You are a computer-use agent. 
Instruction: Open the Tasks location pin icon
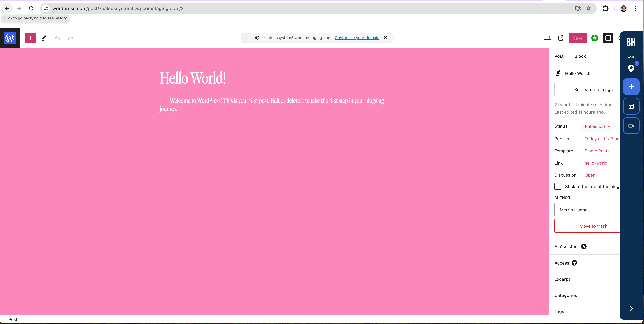click(x=631, y=68)
